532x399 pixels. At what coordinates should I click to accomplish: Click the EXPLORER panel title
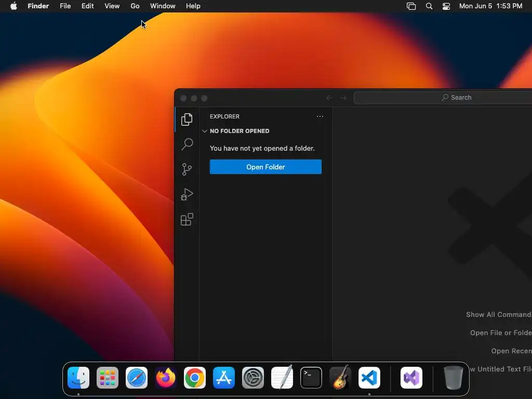click(x=224, y=116)
